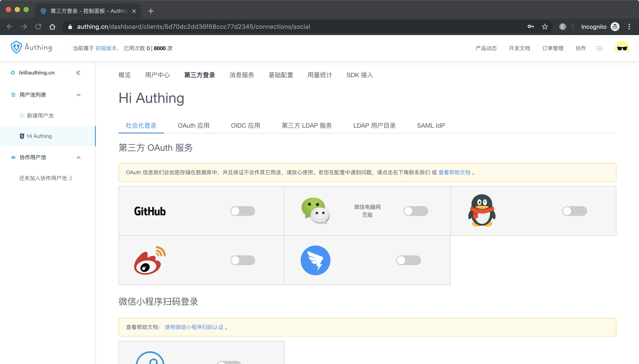Open the Chrome three-dot menu
Screen dimensions: 639x364
629,27
